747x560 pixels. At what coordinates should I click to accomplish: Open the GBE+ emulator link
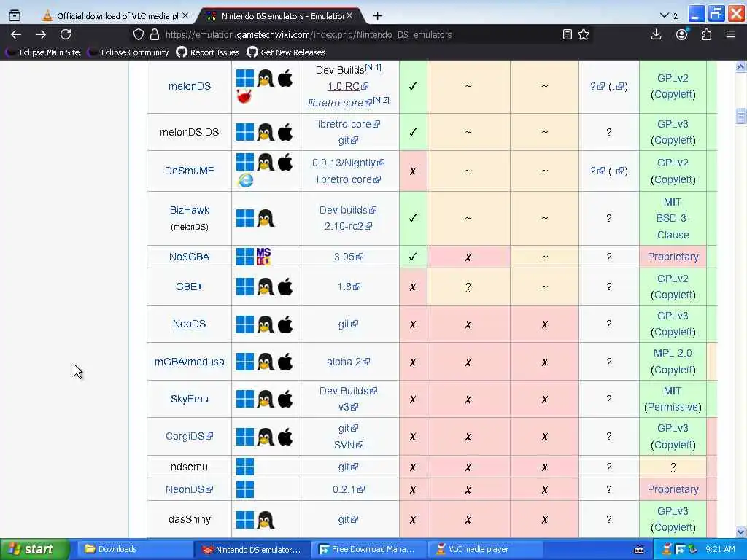coord(189,287)
